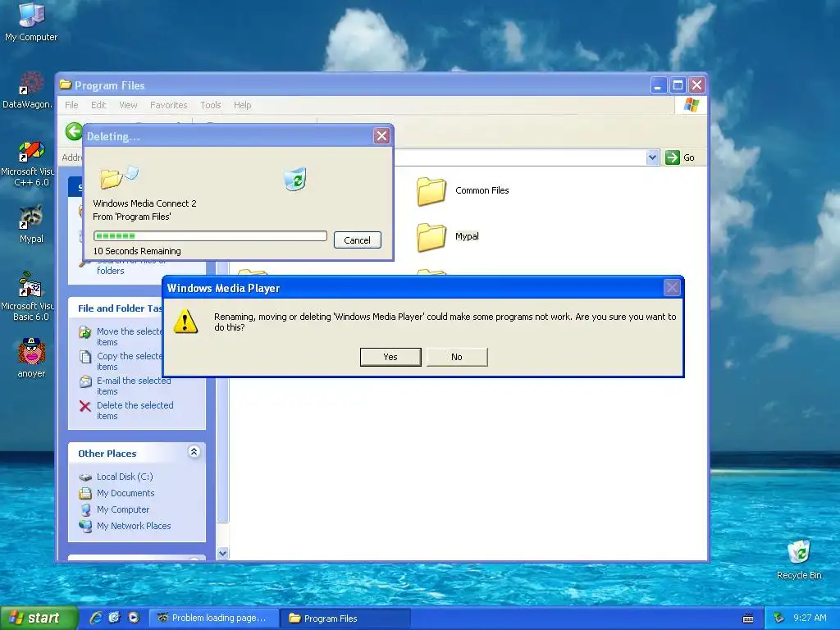Click the Safely Remove Hardware tray icon
This screenshot has width=840, height=630.
779,619
